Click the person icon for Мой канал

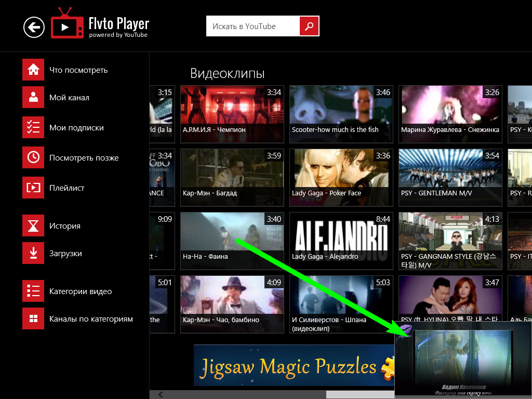point(33,97)
